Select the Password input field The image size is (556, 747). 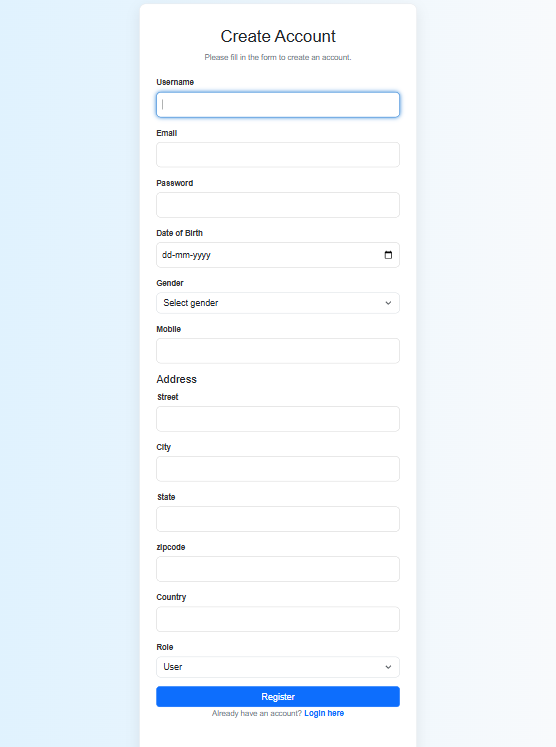pyautogui.click(x=278, y=205)
